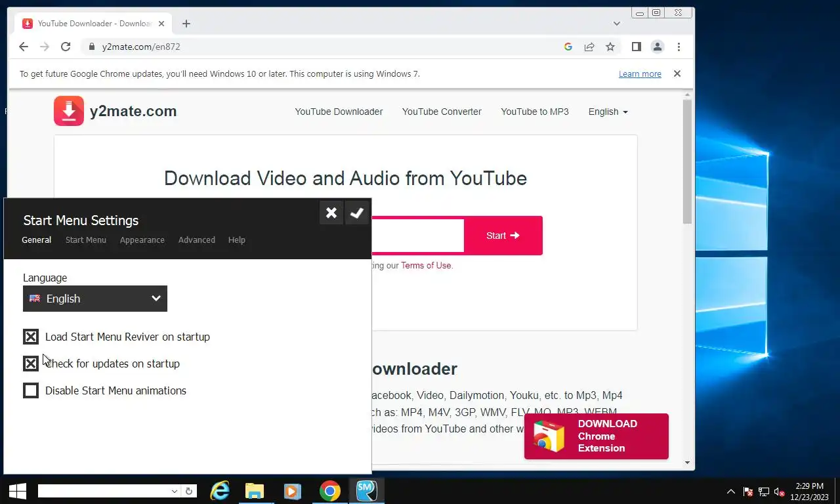This screenshot has width=840, height=504.
Task: Switch to Chrome in taskbar
Action: [329, 491]
